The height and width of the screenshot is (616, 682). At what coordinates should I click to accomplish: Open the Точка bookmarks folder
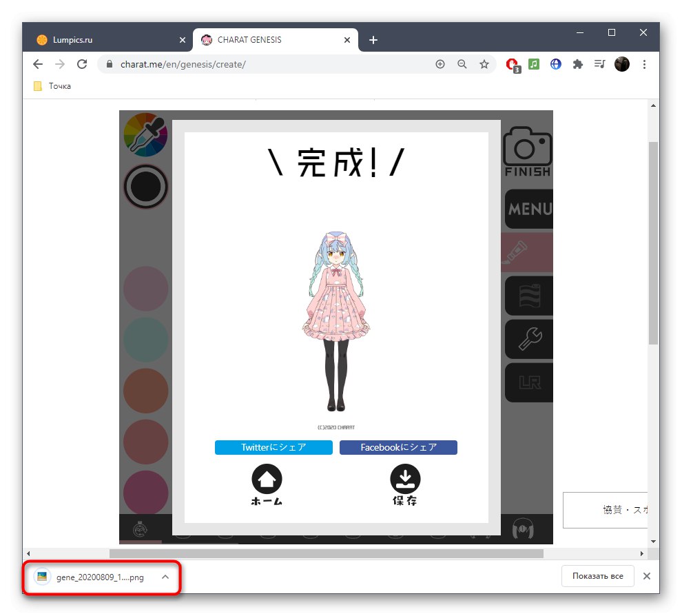click(52, 86)
